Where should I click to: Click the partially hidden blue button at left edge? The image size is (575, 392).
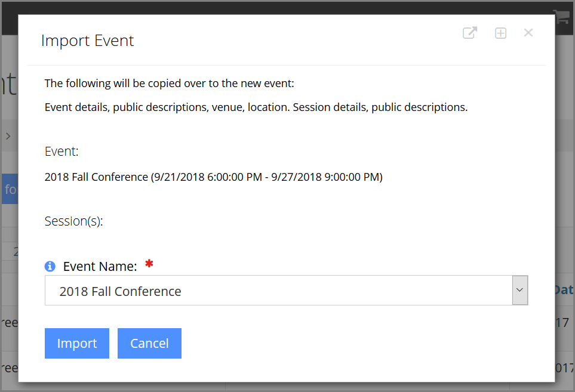pyautogui.click(x=10, y=189)
